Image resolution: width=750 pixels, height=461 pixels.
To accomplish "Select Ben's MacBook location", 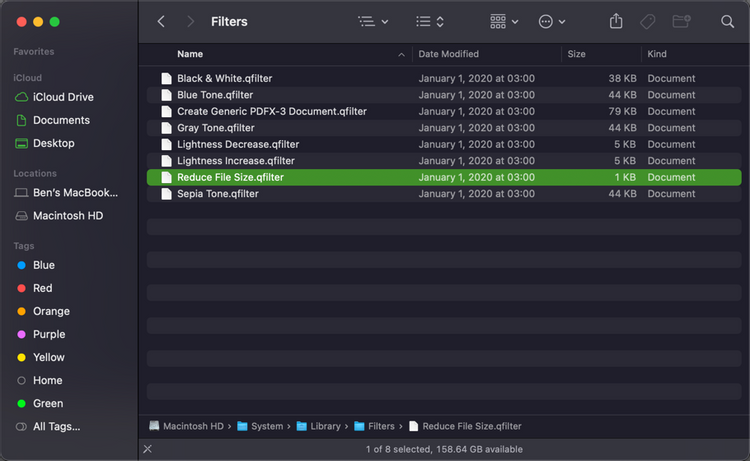I will 75,193.
